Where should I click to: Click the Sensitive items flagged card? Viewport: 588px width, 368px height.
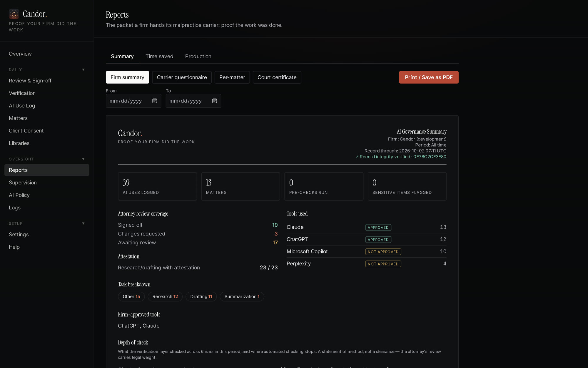pyautogui.click(x=407, y=186)
